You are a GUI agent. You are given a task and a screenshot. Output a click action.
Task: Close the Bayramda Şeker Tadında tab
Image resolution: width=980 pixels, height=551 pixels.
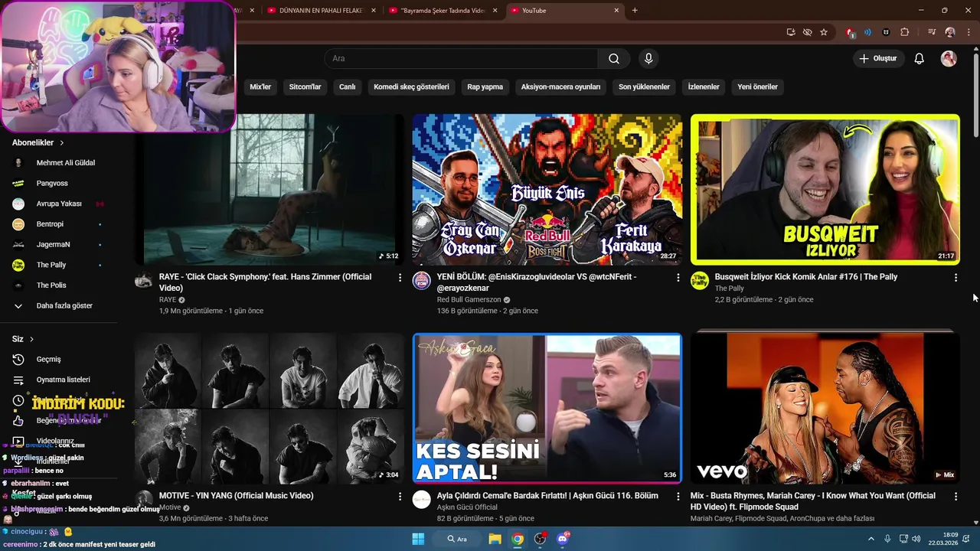click(495, 11)
